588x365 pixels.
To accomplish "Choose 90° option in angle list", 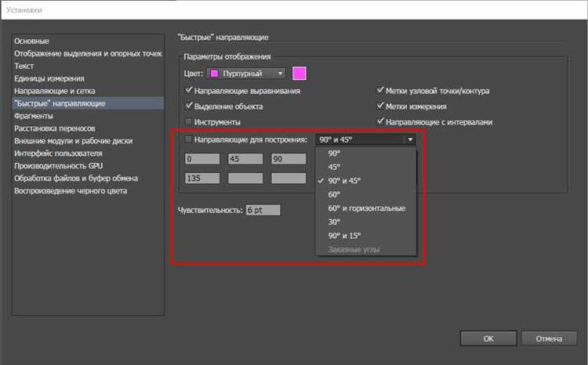I will [366, 154].
